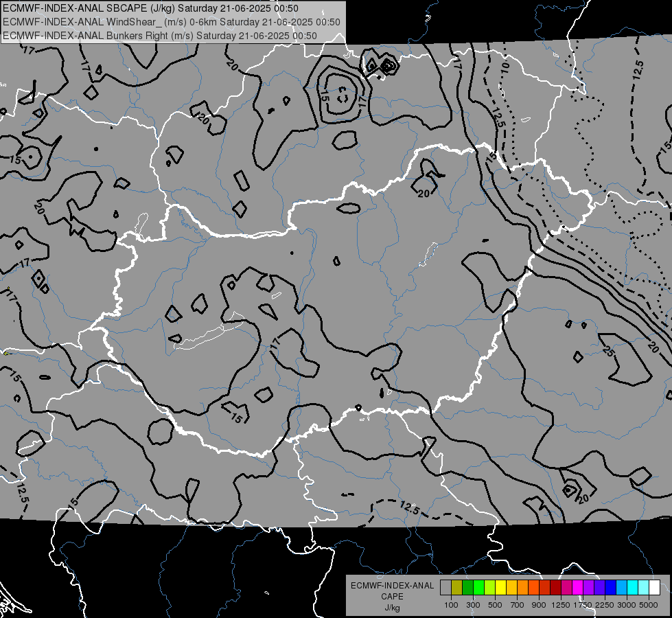Pick the white legend swatch

[x=654, y=587]
